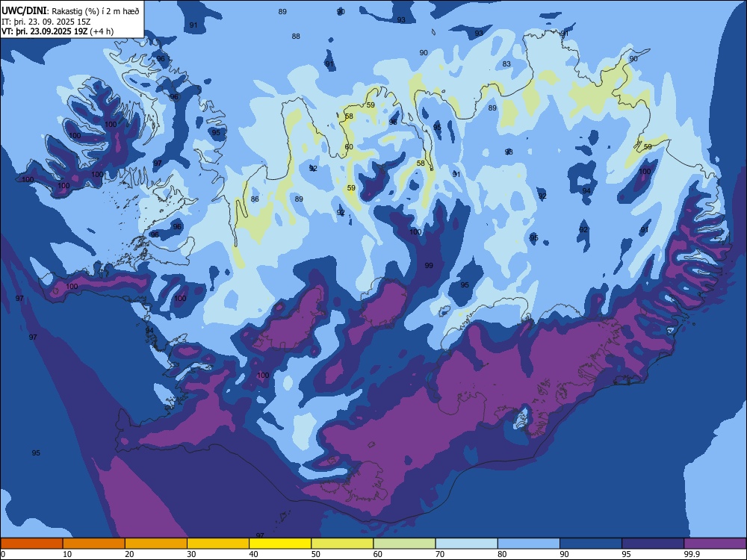Click the '88' humidity value on the map

tap(296, 36)
